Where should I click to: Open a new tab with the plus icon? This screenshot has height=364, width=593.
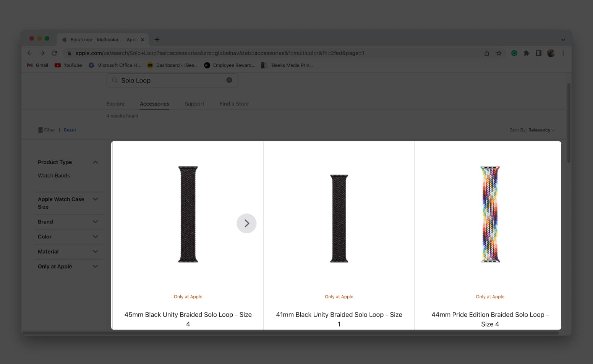tap(157, 40)
